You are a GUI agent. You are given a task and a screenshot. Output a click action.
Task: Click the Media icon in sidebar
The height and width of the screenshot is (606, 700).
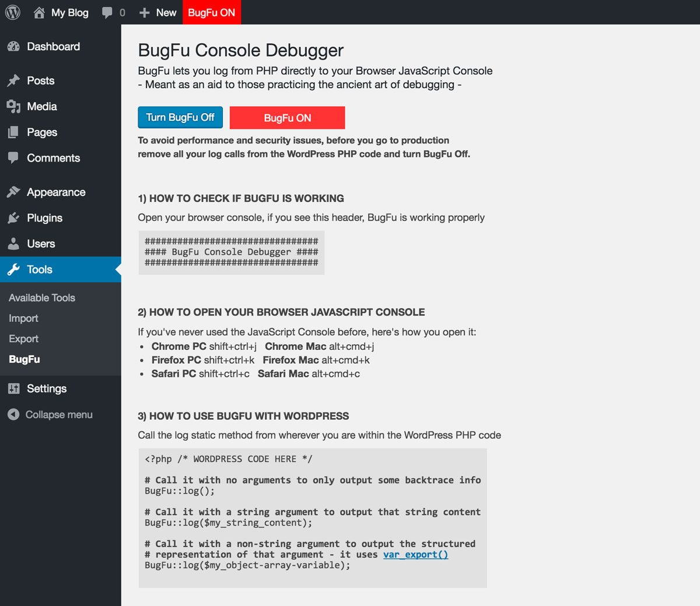pos(13,106)
